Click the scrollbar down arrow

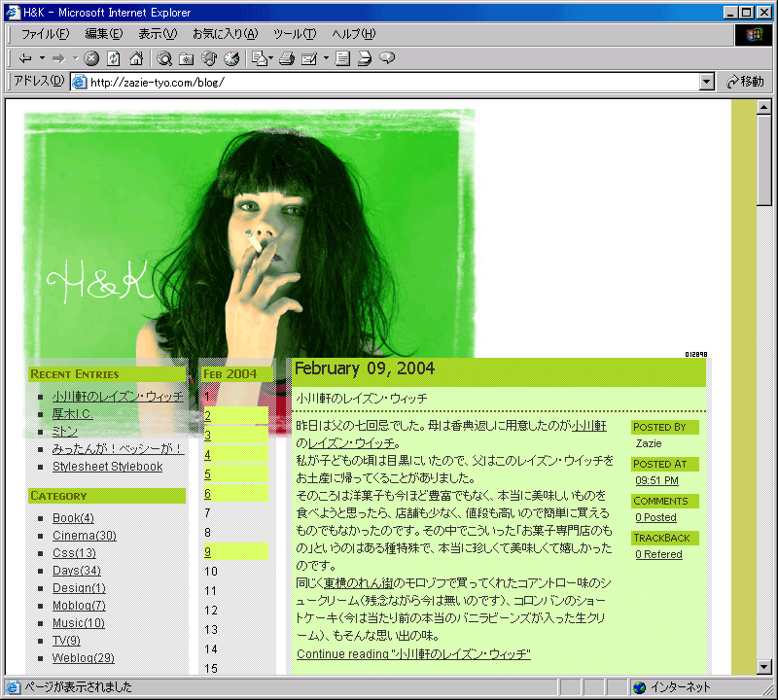pos(764,667)
